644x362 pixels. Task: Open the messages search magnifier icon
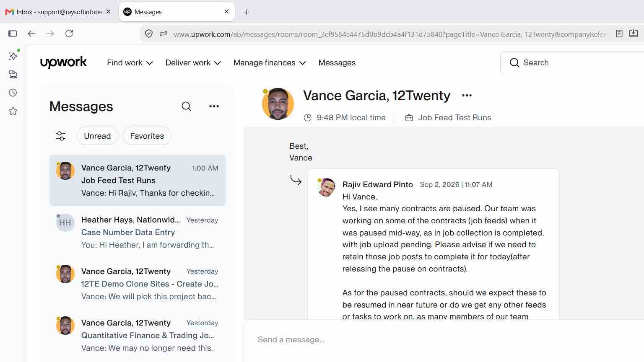coord(187,106)
